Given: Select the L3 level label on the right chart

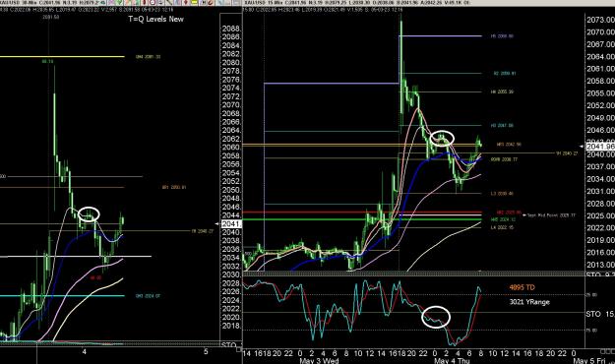Looking at the screenshot, I should pos(502,194).
